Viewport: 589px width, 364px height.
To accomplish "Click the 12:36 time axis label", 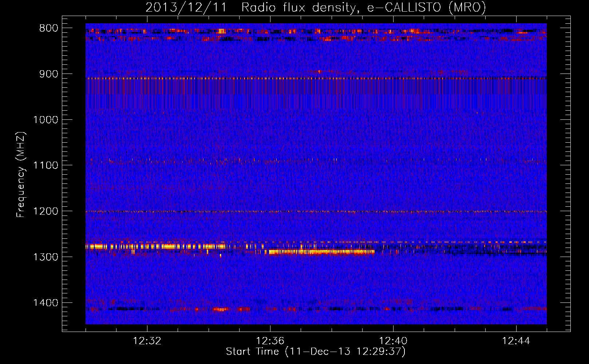I will tap(270, 341).
